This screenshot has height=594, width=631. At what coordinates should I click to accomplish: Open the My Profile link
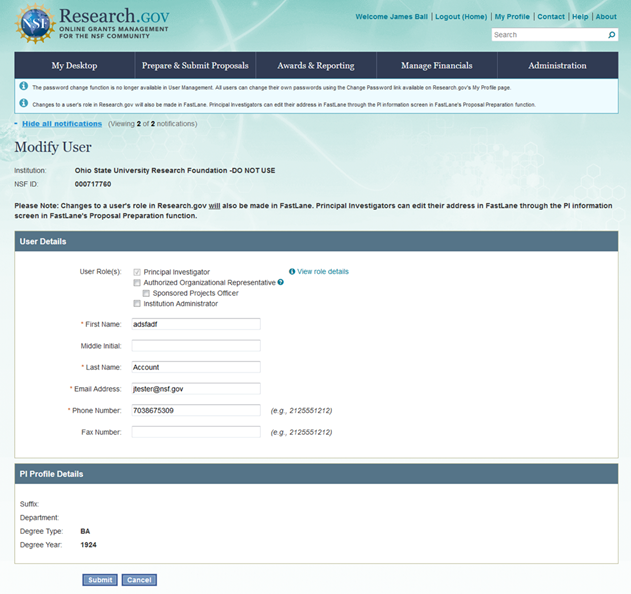point(512,16)
